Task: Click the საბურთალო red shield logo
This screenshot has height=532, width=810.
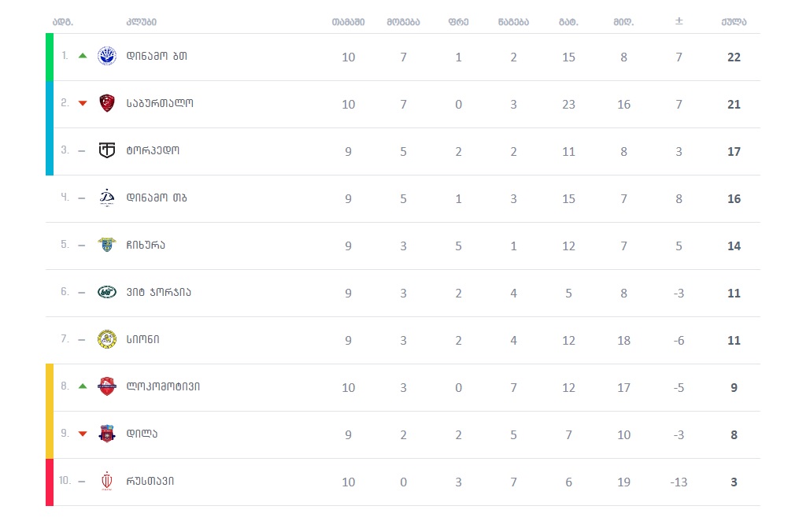Action: pos(107,103)
